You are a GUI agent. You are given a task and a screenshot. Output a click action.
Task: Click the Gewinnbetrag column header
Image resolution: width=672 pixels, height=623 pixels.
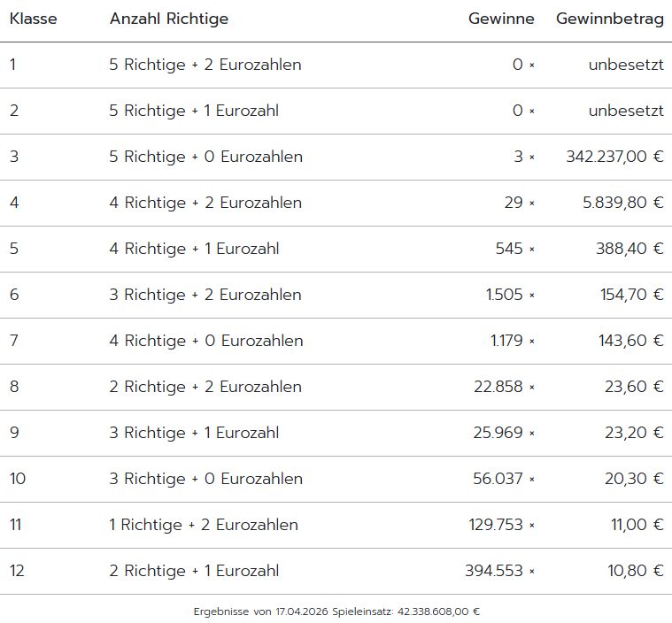(x=610, y=19)
